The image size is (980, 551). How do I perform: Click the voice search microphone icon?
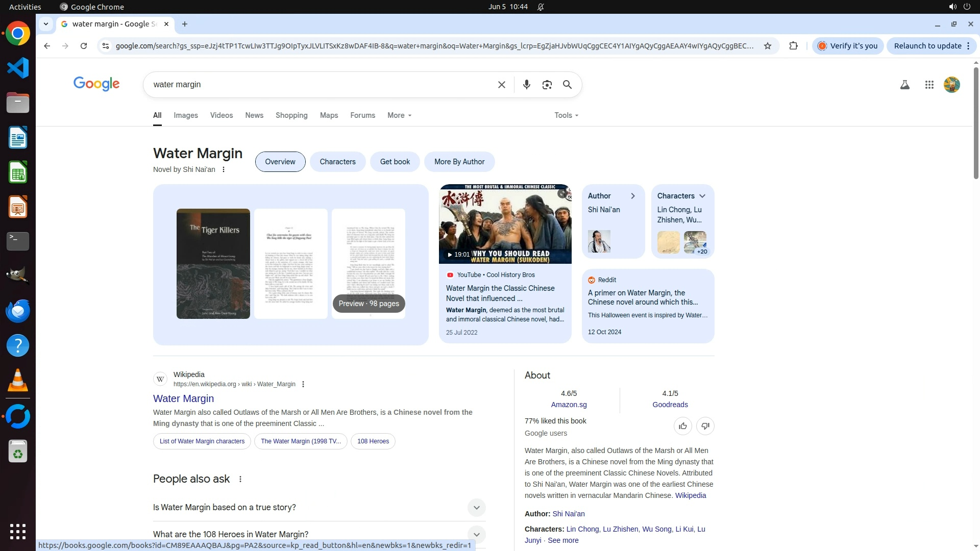pos(526,85)
